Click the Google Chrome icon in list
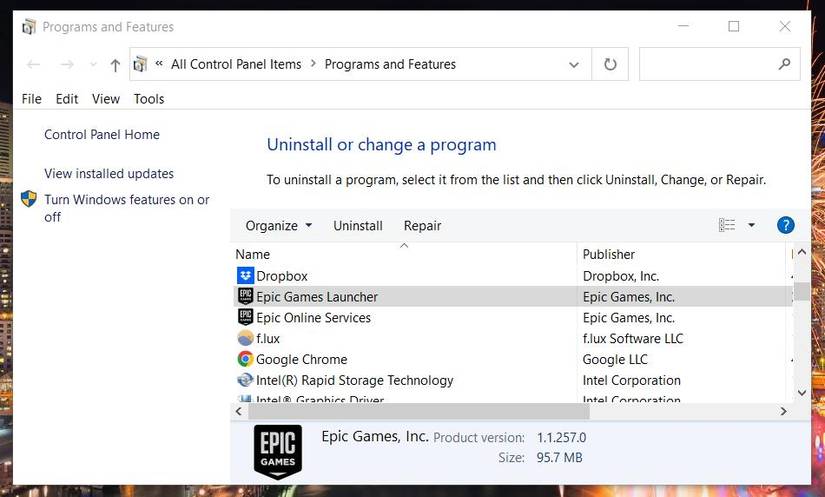 [245, 359]
